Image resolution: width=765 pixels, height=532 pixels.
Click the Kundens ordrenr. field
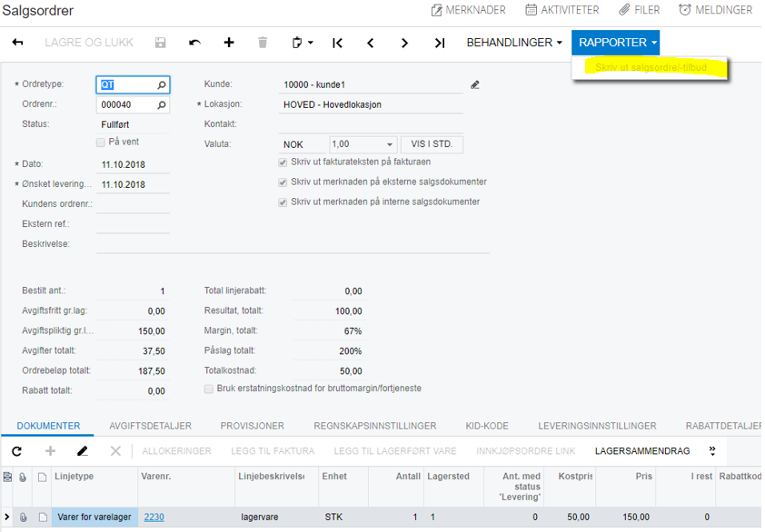133,204
